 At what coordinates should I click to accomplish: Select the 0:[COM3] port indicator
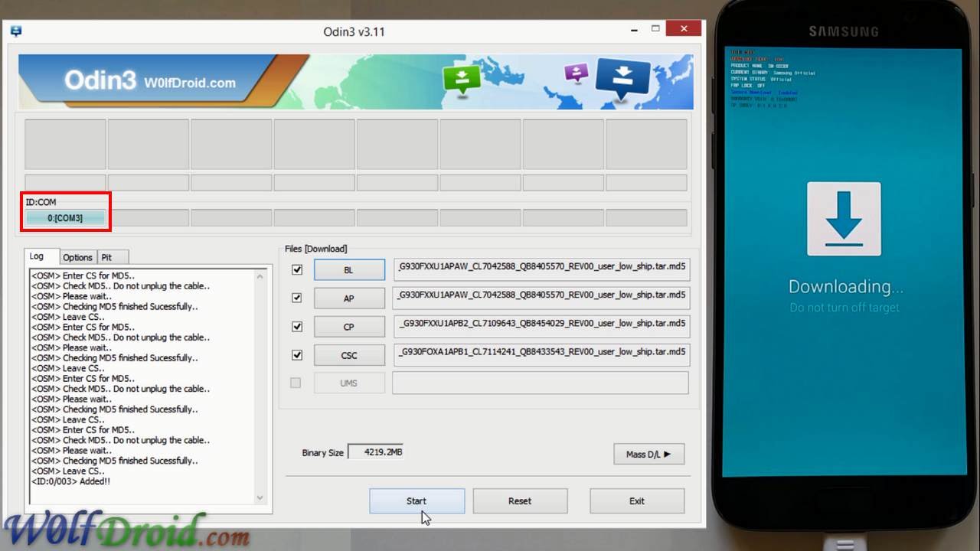click(x=65, y=218)
